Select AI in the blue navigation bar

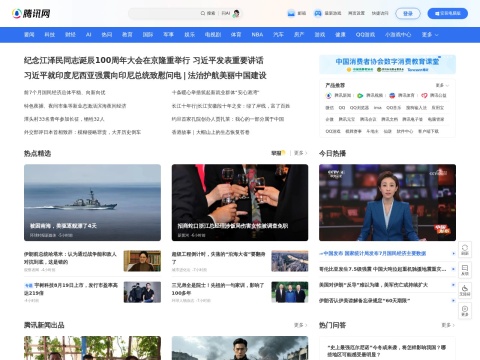[88, 34]
